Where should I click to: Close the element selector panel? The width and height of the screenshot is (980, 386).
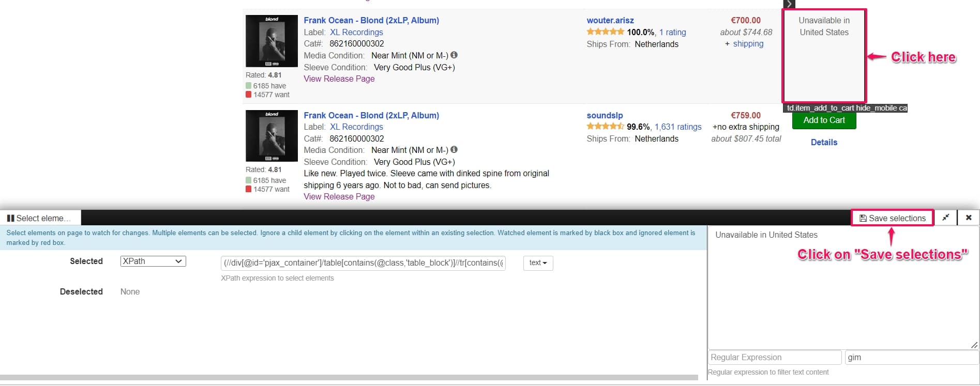969,218
